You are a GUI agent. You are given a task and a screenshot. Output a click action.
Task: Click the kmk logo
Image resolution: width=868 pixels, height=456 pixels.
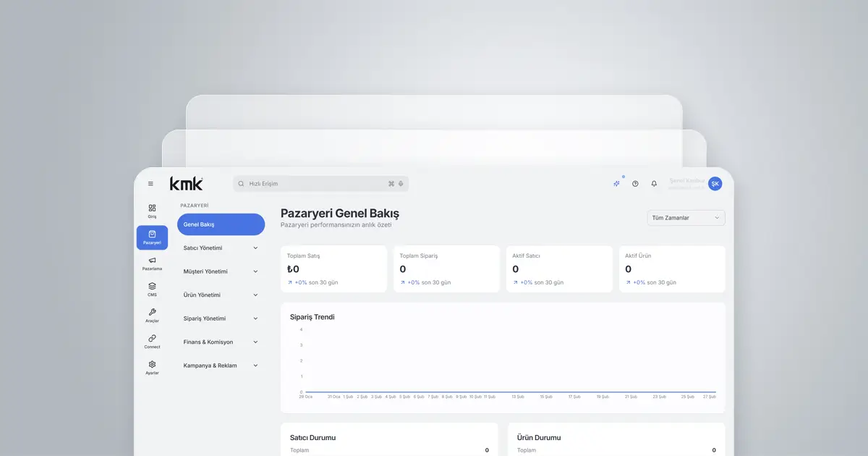coord(187,184)
